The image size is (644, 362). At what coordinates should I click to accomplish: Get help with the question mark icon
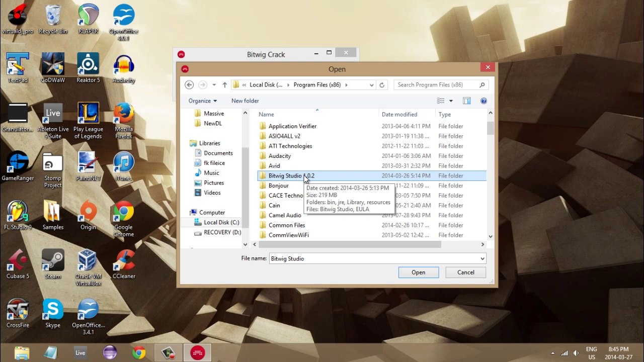tap(484, 101)
